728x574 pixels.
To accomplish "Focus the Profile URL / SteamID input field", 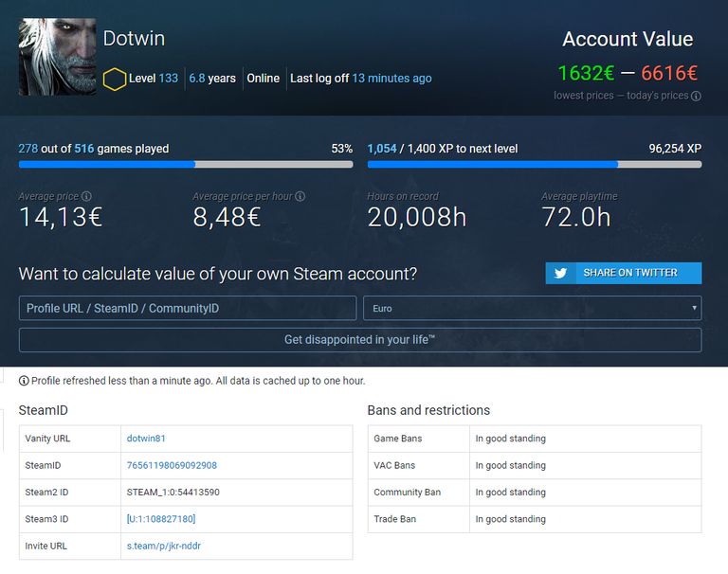I will pos(188,308).
